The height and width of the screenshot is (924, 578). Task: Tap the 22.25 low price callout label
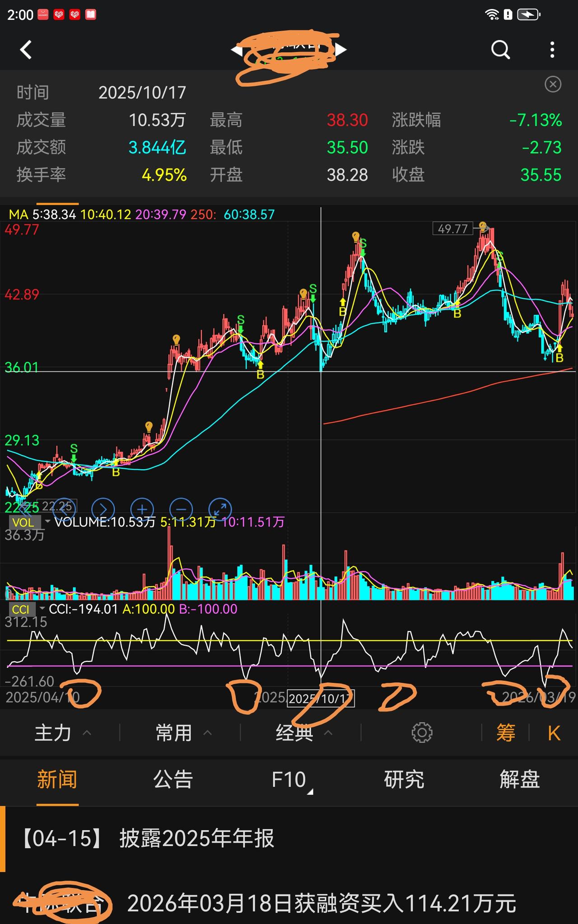[56, 506]
